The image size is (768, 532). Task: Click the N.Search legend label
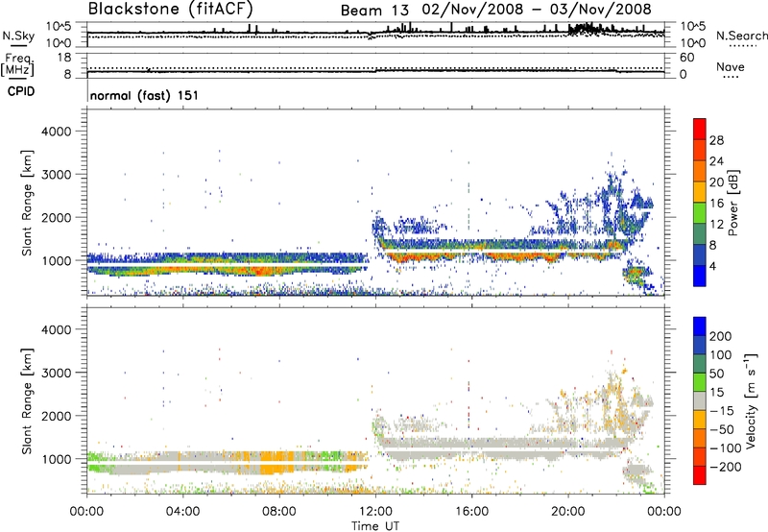point(741,36)
